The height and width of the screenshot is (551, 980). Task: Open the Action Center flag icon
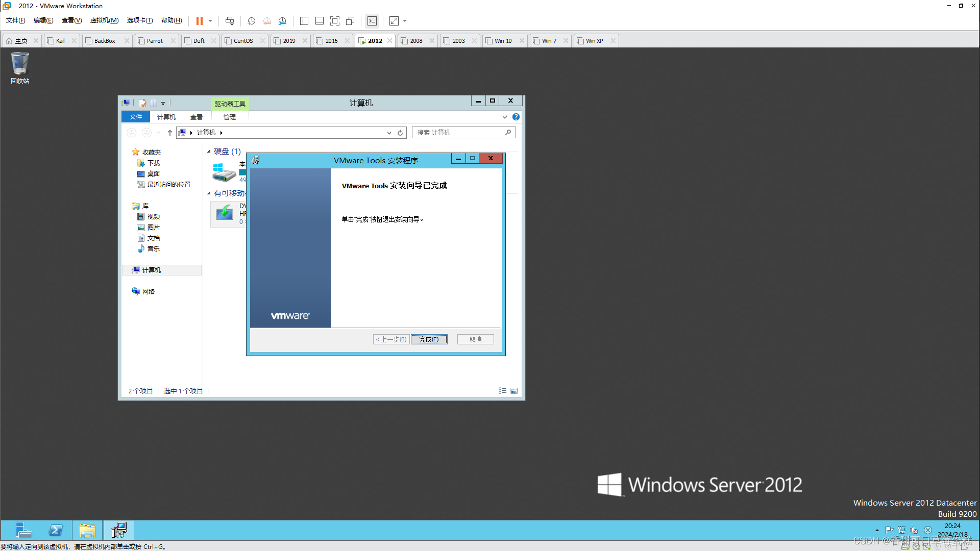point(890,531)
